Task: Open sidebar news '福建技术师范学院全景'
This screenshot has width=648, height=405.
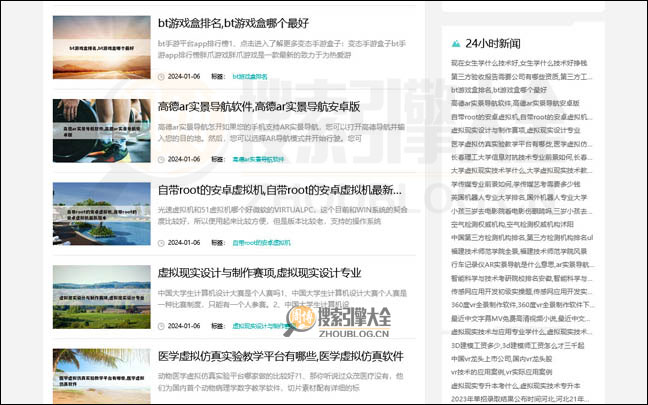Action: (519, 251)
